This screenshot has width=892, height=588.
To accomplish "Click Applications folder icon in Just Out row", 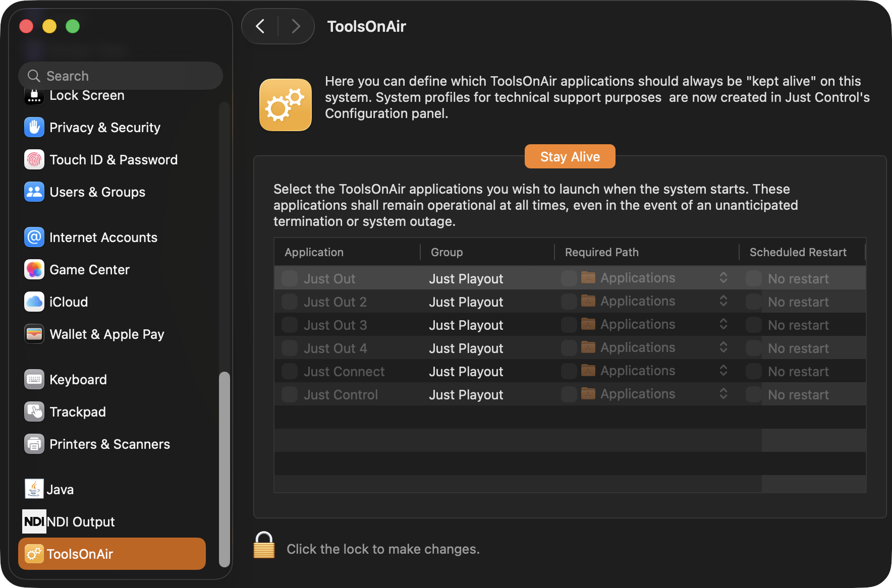I will coord(588,277).
